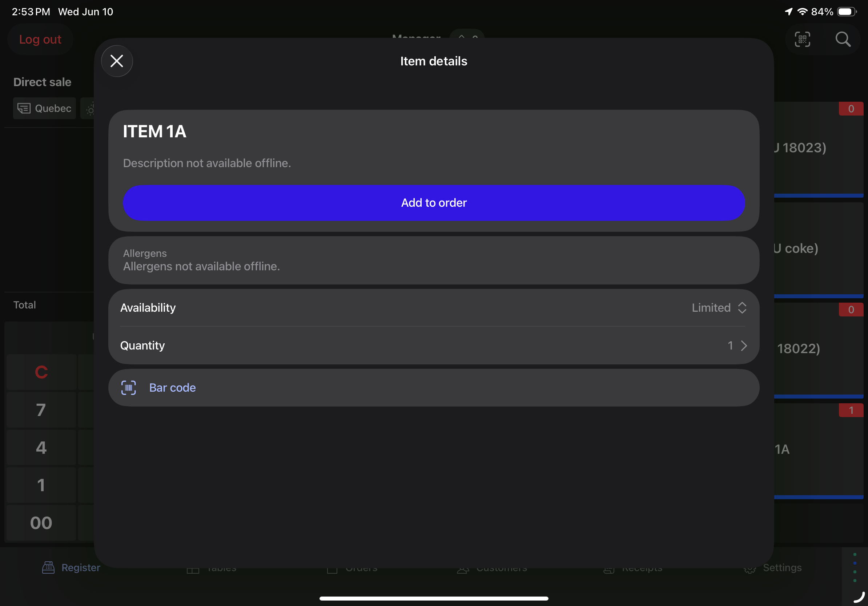Tap Log out button

(x=40, y=39)
